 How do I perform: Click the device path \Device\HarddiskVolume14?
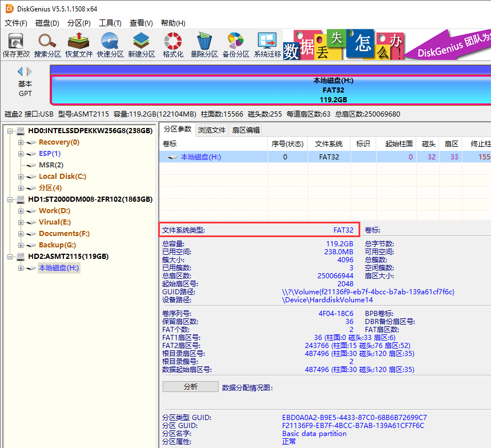pyautogui.click(x=327, y=300)
